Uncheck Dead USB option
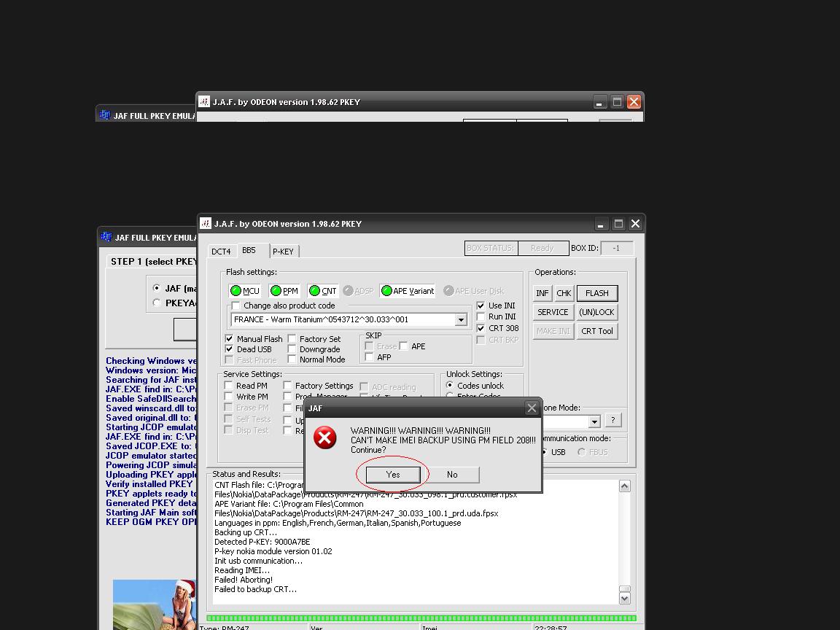 point(229,349)
